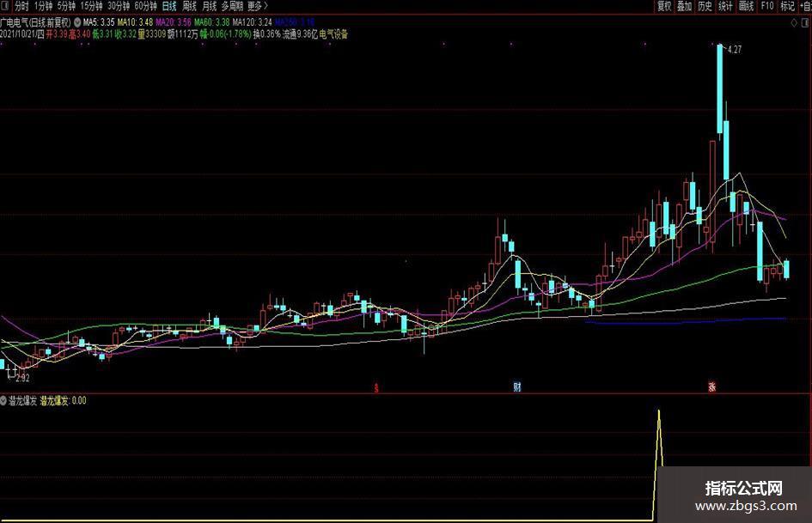Click the 涨 event marker
Screen dimensions: 812x523
(x=712, y=386)
